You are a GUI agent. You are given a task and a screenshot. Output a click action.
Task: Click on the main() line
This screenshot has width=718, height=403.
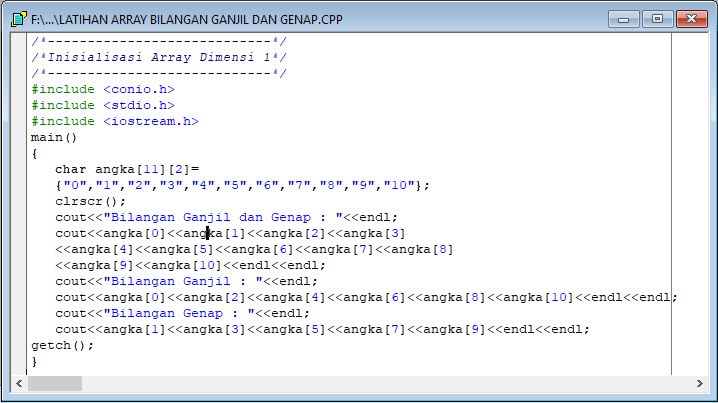tap(54, 137)
